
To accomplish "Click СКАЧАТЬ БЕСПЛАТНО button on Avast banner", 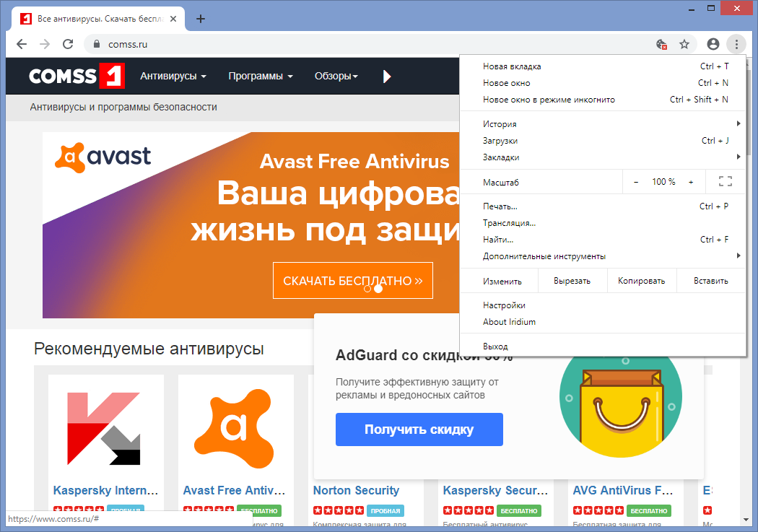I will (353, 280).
